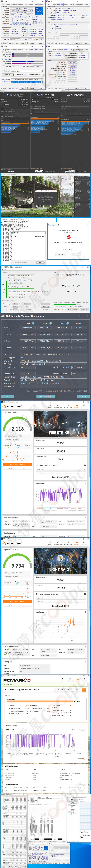91x868 pixels.
Task: Click warning icon beside Fire Strike Score
Action: click(17, 413)
